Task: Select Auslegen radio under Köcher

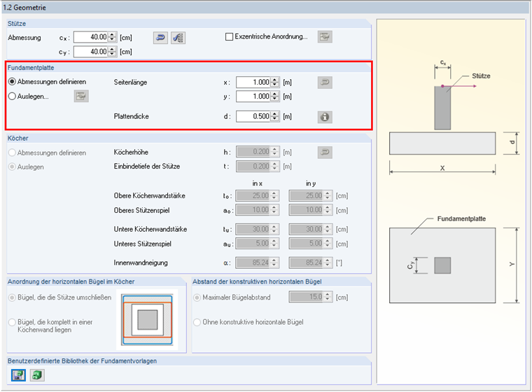Action: 12,167
